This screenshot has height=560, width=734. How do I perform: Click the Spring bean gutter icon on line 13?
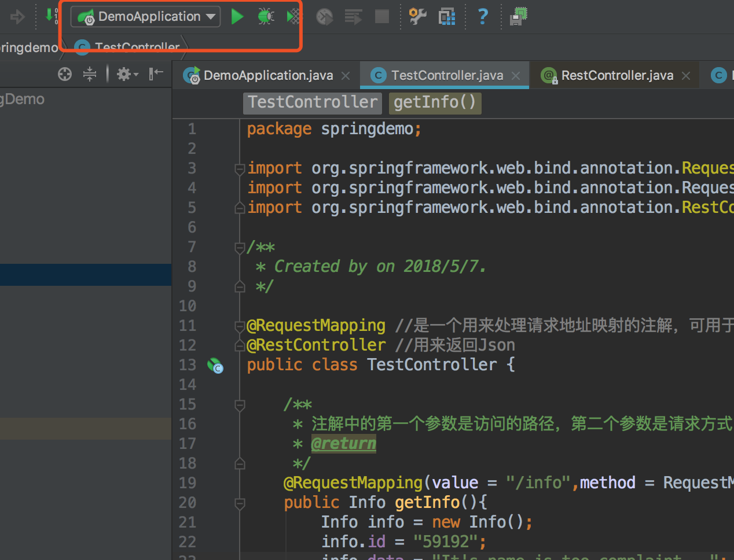point(215,366)
